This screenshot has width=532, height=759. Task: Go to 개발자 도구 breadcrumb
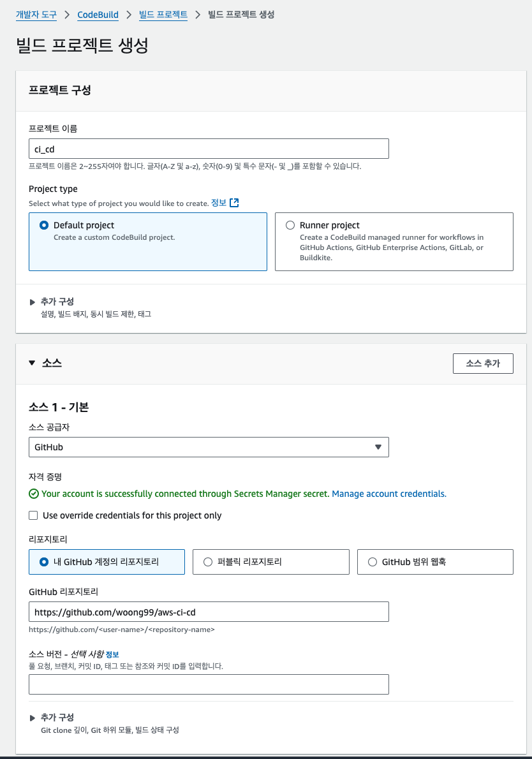coord(36,15)
